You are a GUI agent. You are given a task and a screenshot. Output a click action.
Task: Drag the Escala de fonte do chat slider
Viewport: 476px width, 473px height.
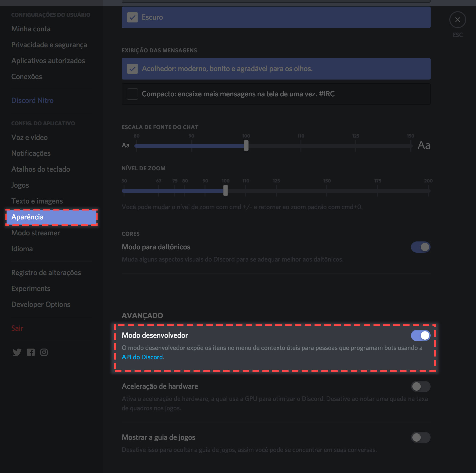click(x=246, y=145)
